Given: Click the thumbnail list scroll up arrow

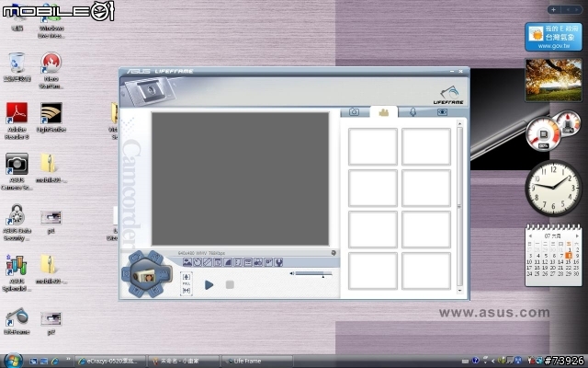Looking at the screenshot, I should 459,123.
